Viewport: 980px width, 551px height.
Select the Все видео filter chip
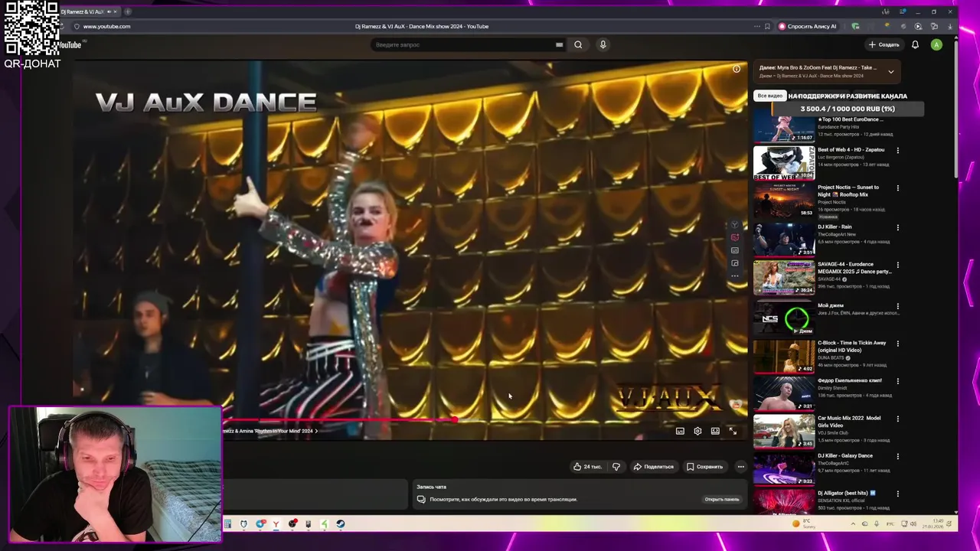(770, 96)
